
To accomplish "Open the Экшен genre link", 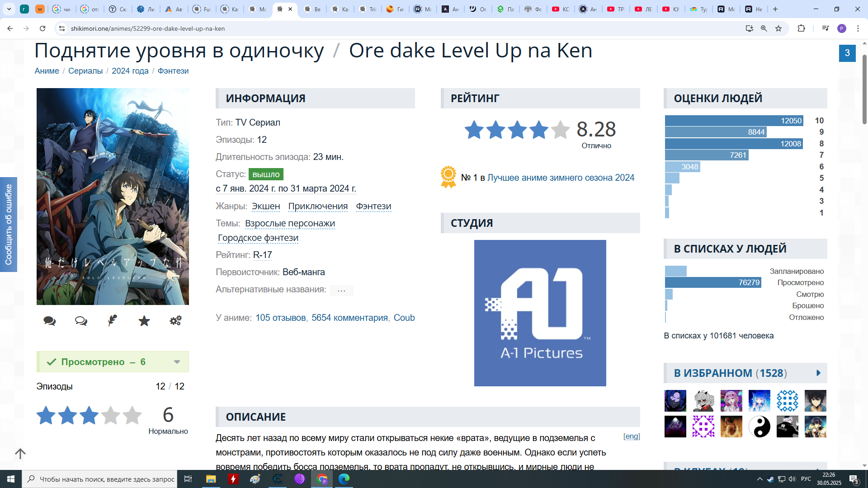I will [x=266, y=206].
